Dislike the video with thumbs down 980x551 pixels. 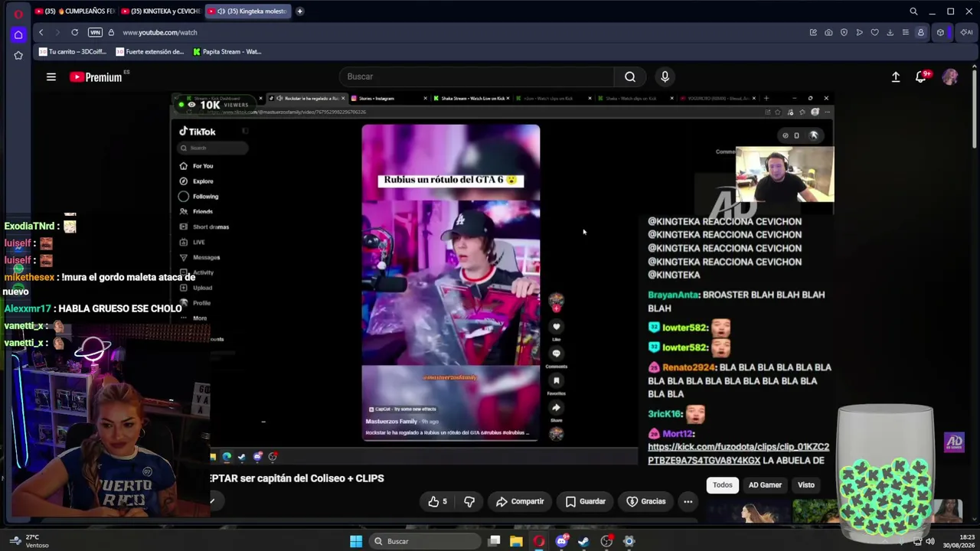tap(469, 501)
